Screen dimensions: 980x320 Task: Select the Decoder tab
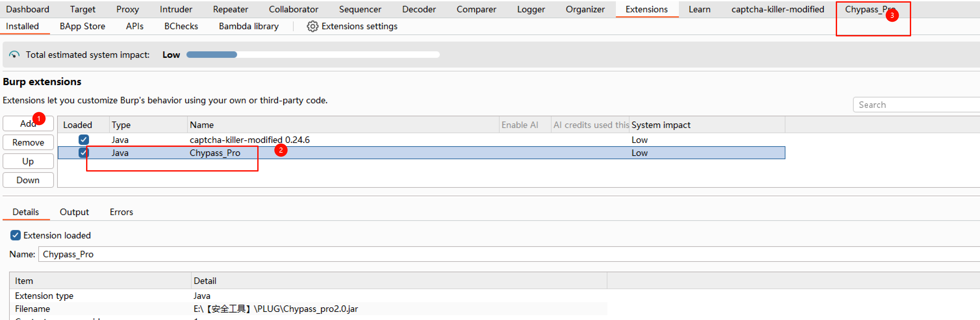coord(419,9)
